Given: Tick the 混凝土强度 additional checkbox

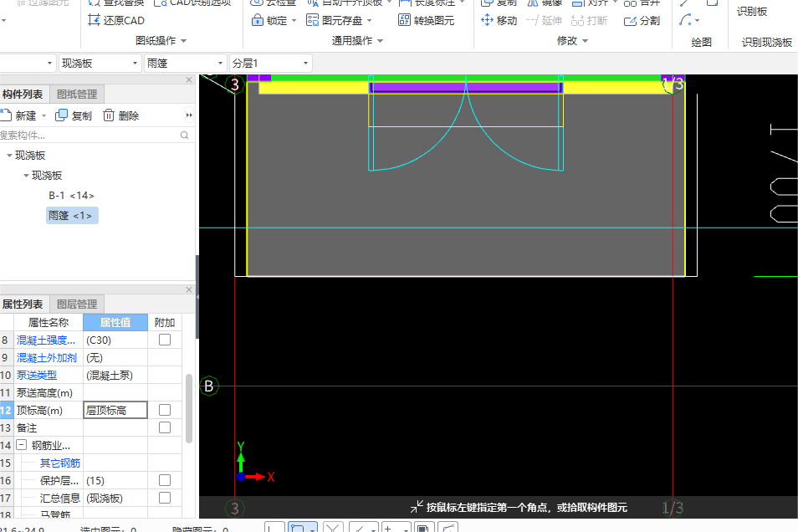Looking at the screenshot, I should (x=165, y=340).
